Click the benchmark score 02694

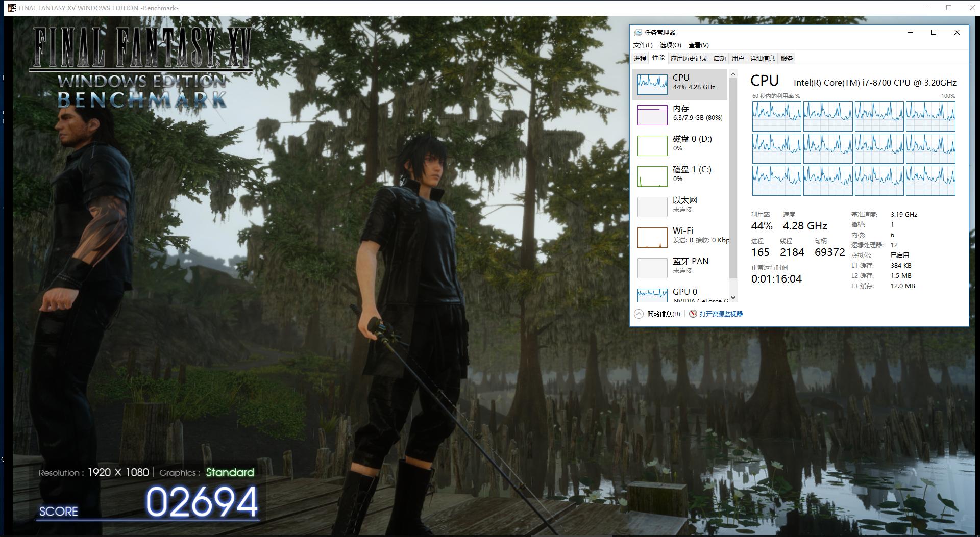202,502
